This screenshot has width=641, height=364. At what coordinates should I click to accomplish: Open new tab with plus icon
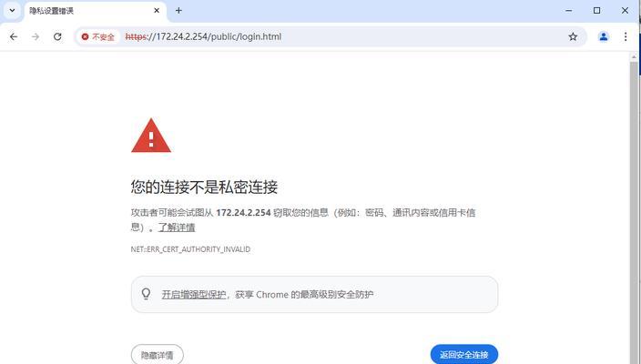[x=178, y=11]
